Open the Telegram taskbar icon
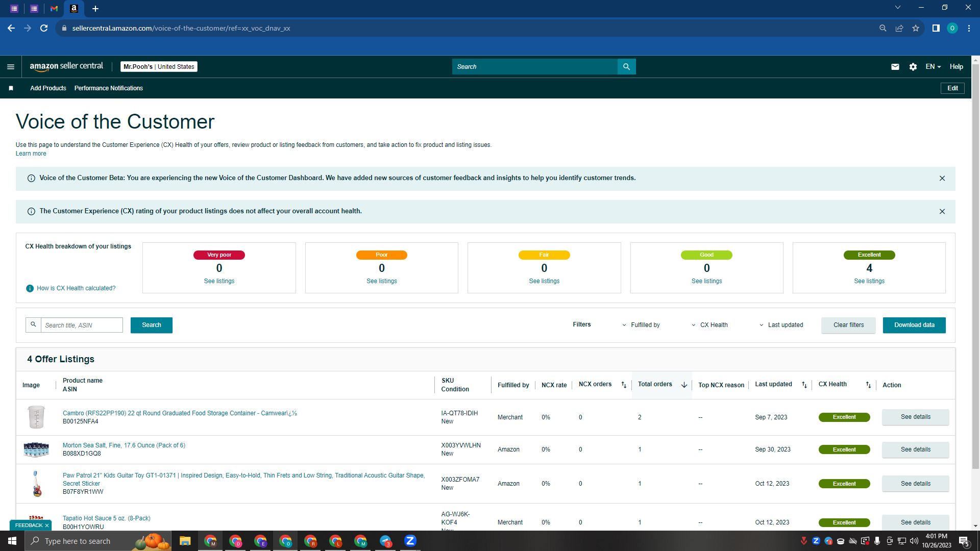 click(x=385, y=541)
